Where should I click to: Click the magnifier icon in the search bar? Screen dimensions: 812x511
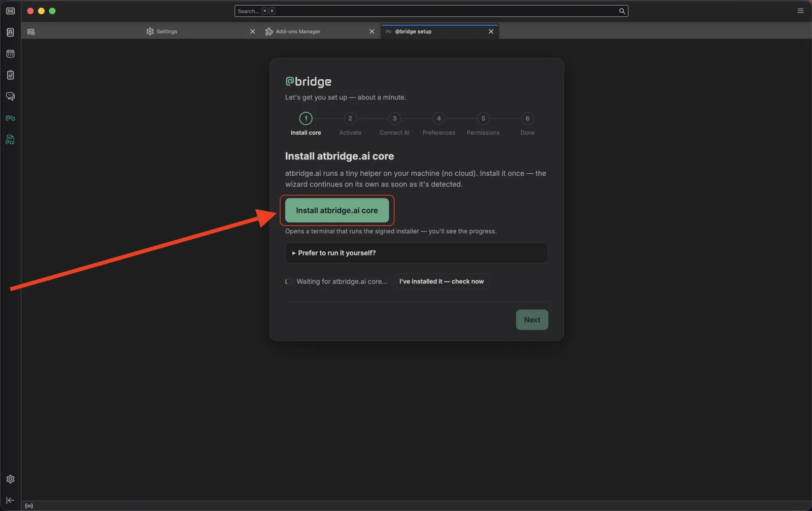click(622, 11)
